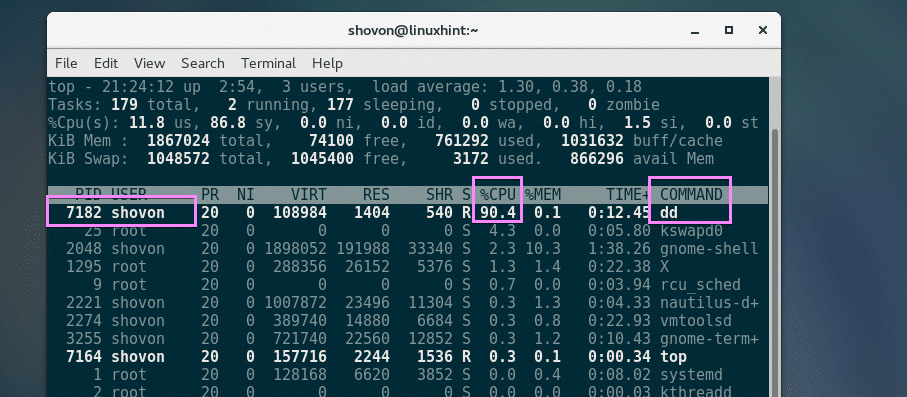Click the 1048572 swap total value

tap(178, 159)
